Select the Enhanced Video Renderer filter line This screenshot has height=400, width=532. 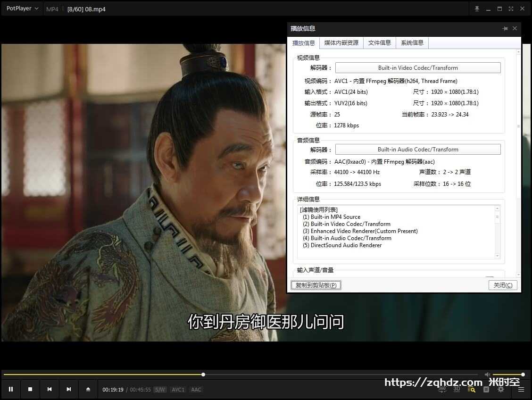360,231
